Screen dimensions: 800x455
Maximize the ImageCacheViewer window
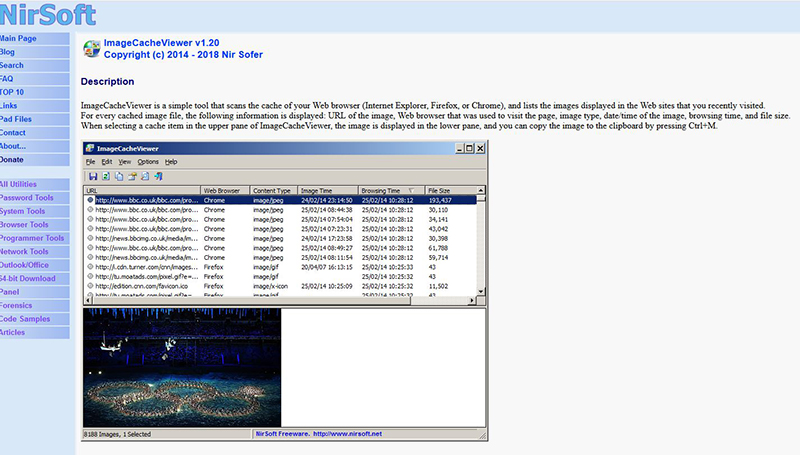469,148
